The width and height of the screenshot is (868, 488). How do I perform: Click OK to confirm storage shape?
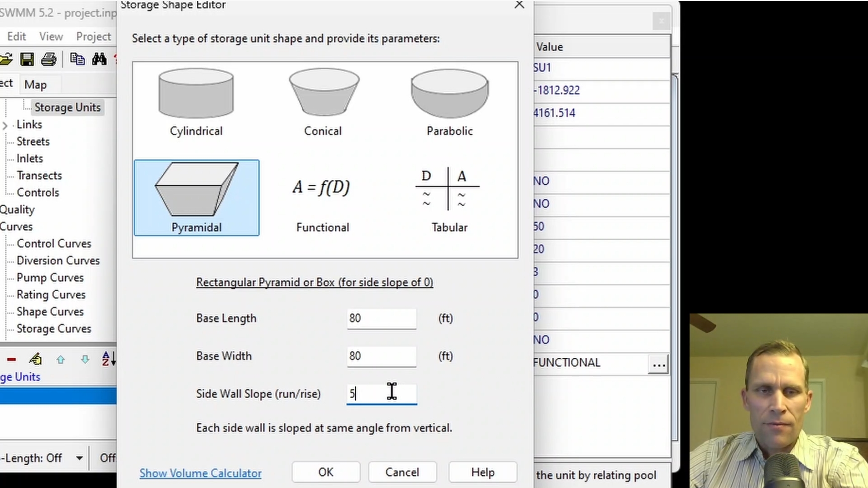click(x=326, y=472)
